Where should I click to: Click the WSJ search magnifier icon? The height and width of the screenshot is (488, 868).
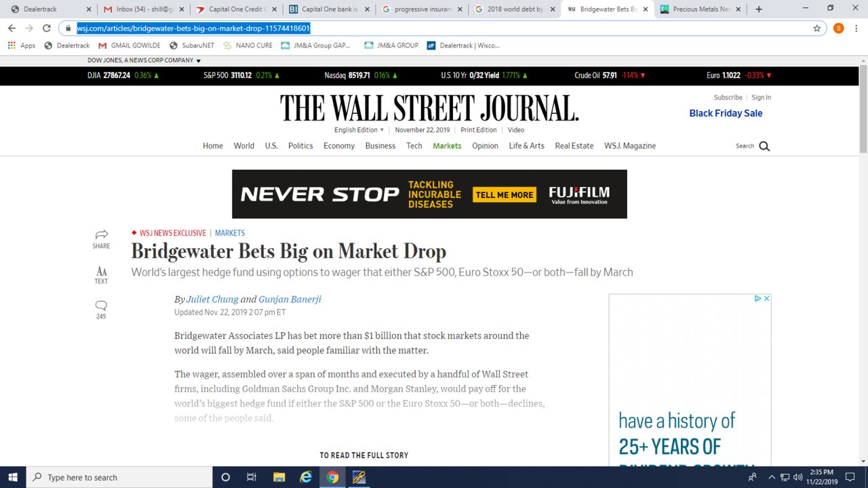[x=764, y=146]
